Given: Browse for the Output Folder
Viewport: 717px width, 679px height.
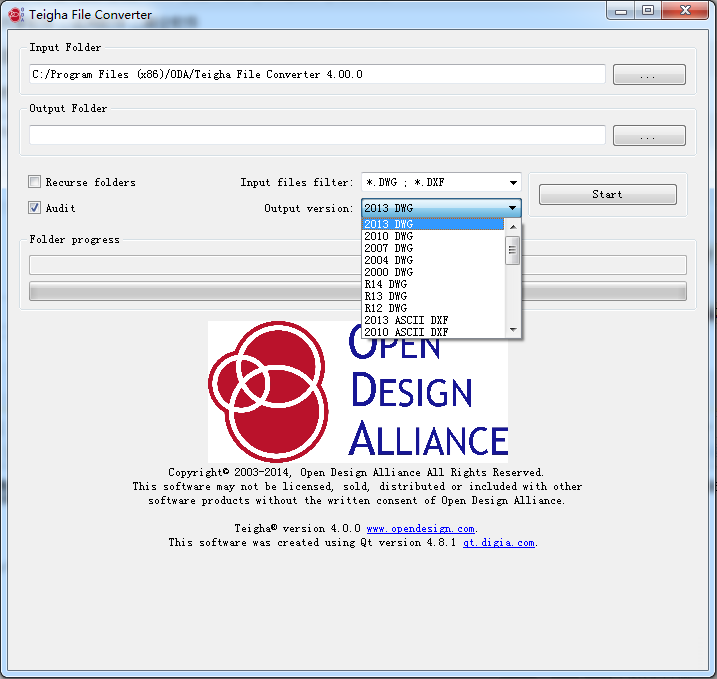Looking at the screenshot, I should 649,135.
